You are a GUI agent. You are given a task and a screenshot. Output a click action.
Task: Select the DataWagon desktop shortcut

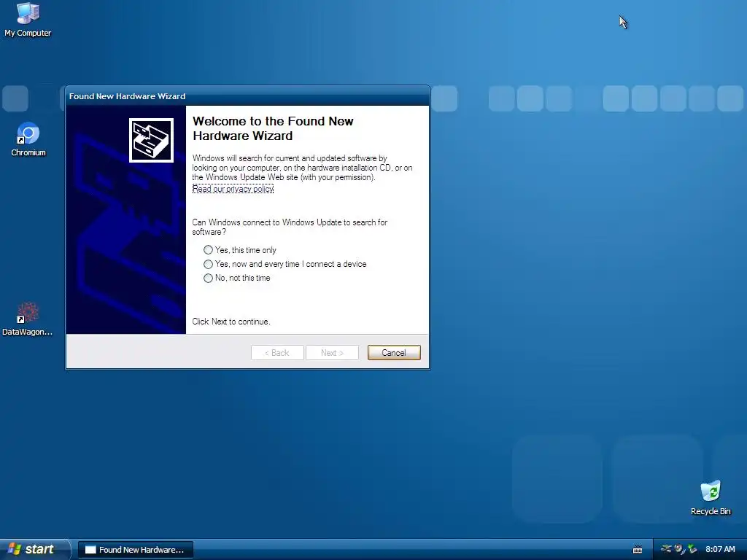click(x=27, y=319)
